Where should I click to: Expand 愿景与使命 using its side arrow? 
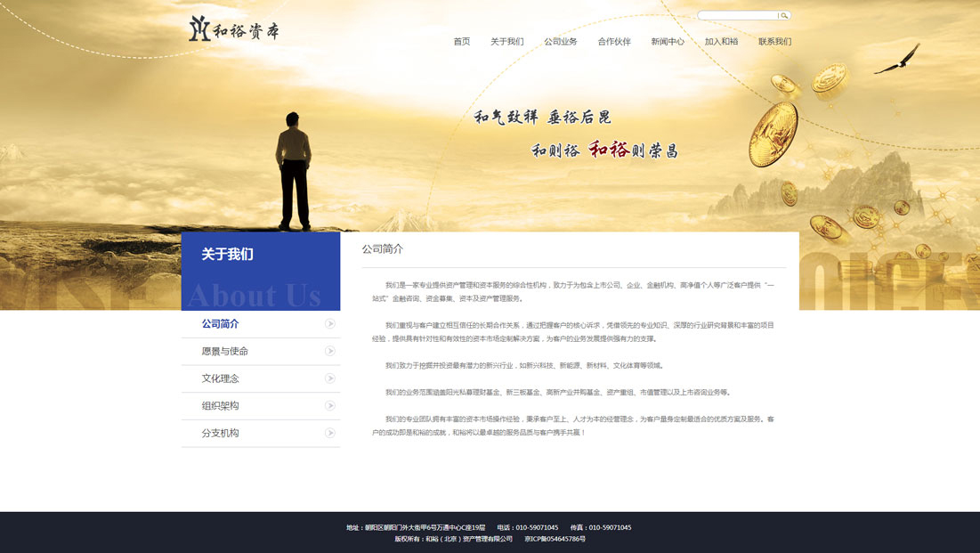pos(330,350)
